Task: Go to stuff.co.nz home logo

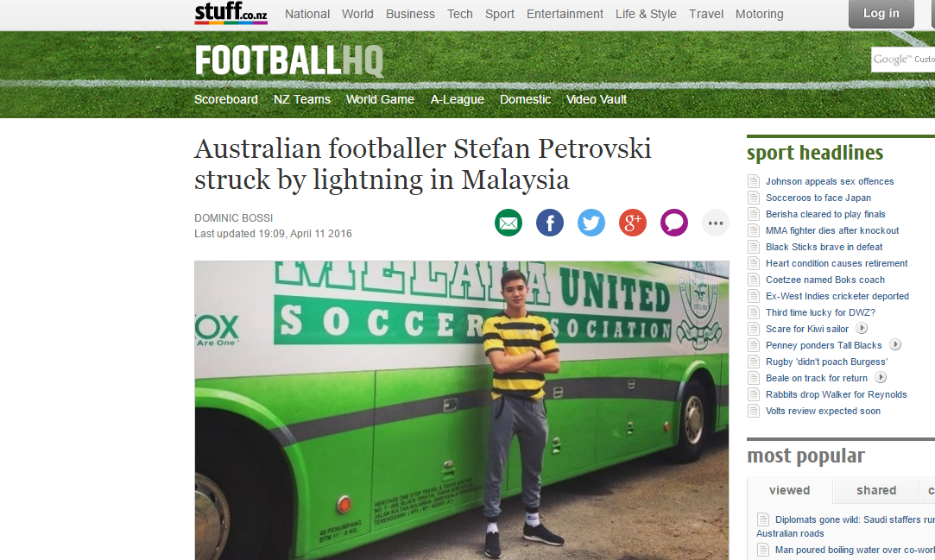Action: 231,13
